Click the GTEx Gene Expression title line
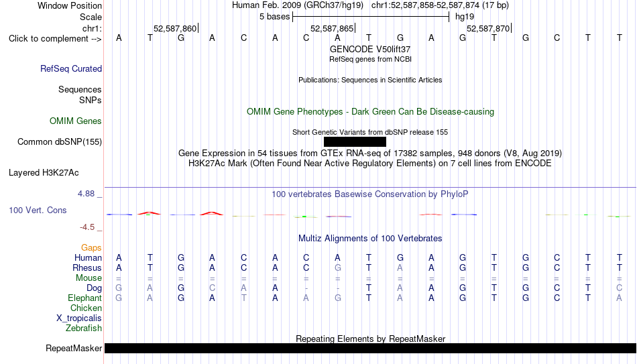637x364 pixels. (x=370, y=153)
